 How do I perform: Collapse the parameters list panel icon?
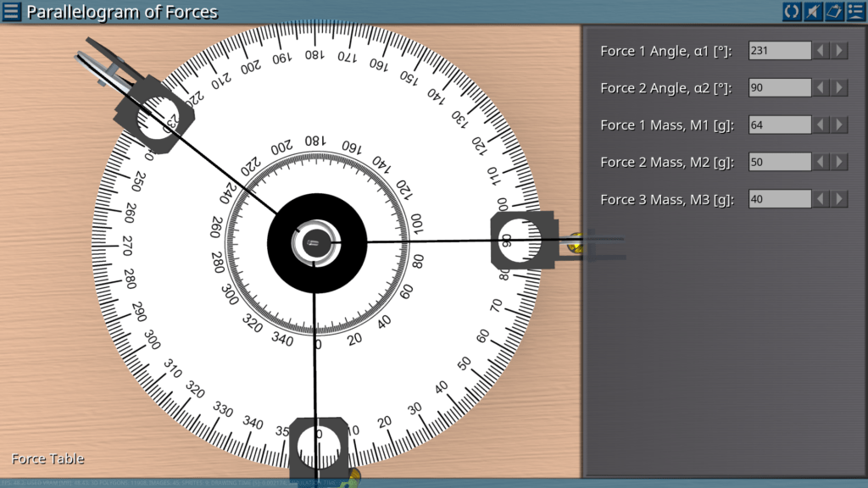[855, 12]
